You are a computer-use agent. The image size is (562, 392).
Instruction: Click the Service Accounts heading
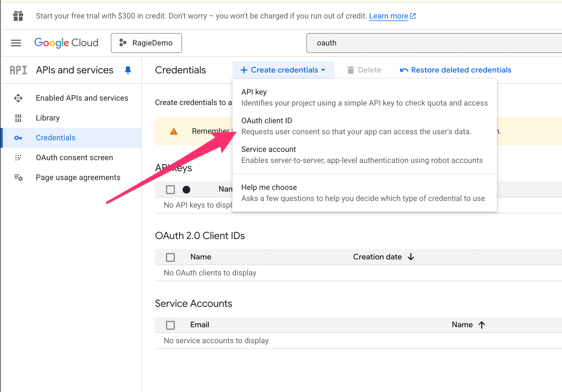tap(194, 304)
